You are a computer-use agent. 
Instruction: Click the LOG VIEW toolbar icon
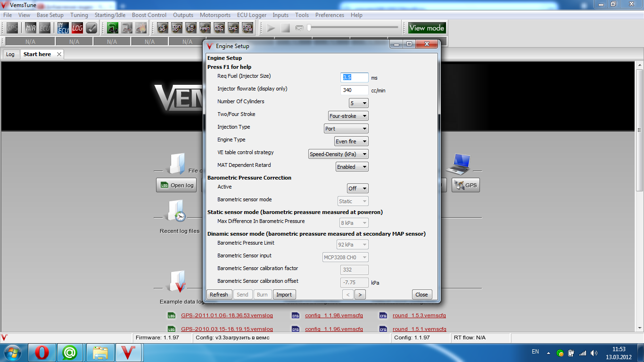(248, 28)
